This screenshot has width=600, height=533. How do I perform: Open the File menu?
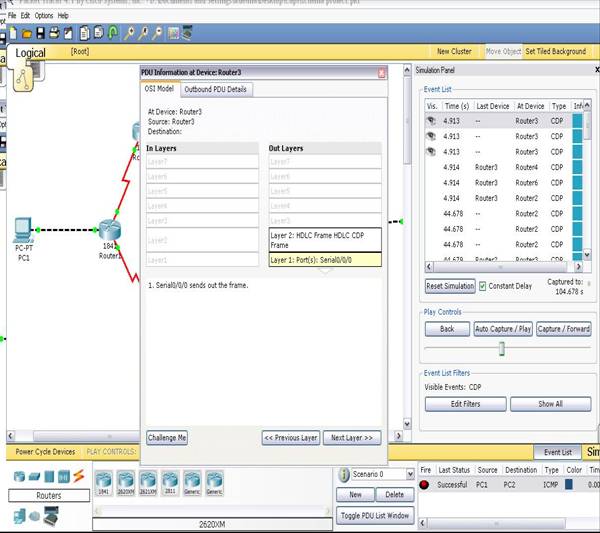(12, 16)
